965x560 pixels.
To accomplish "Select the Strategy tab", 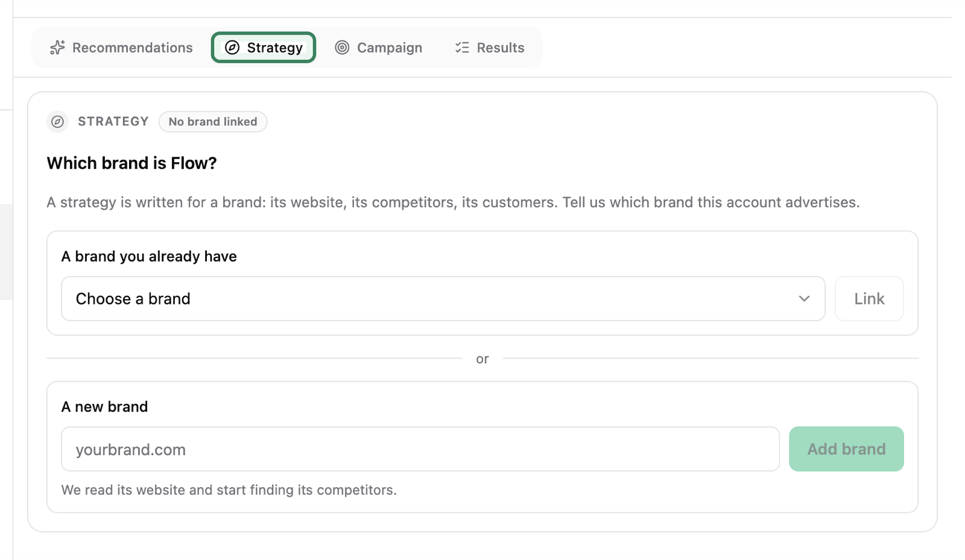I will coord(264,48).
